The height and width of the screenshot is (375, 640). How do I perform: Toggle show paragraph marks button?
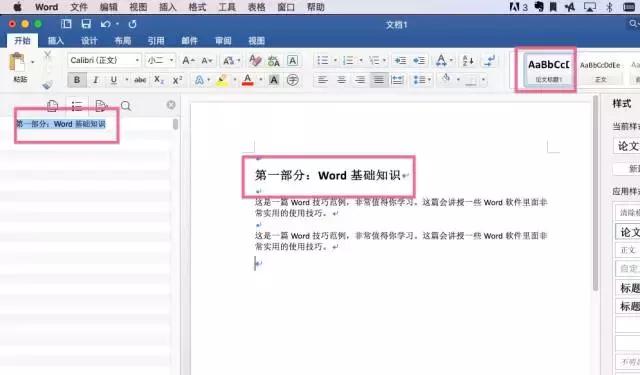[x=489, y=61]
